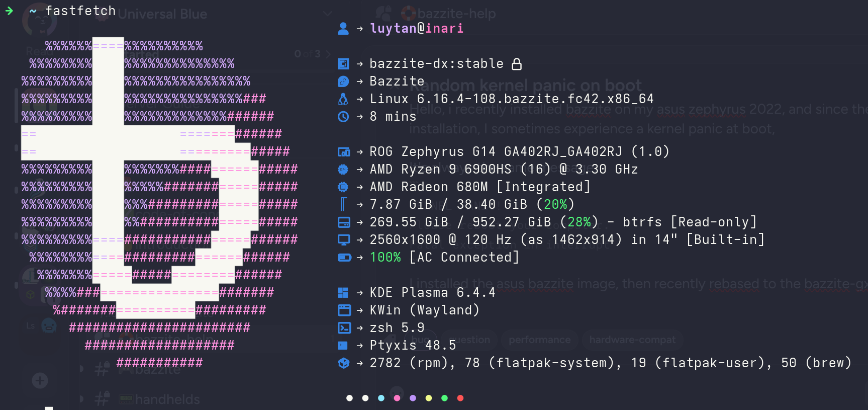Click the uptime value '8 mins'
The image size is (868, 410).
pos(393,117)
